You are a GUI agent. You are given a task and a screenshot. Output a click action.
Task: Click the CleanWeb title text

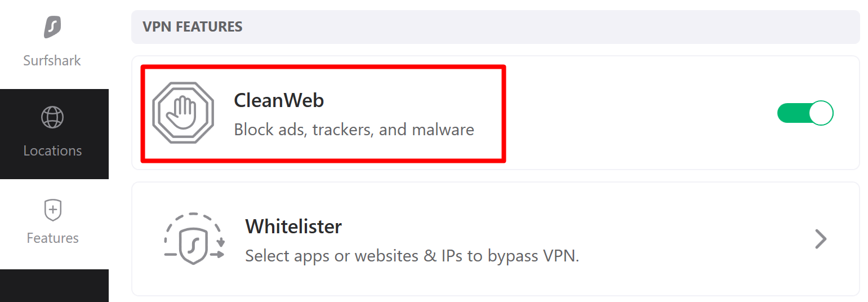[279, 100]
